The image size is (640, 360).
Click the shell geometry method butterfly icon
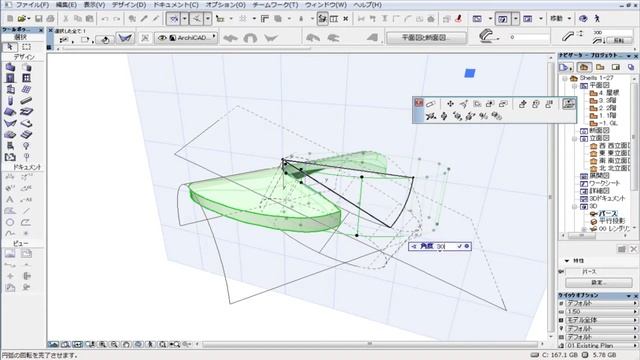125,38
